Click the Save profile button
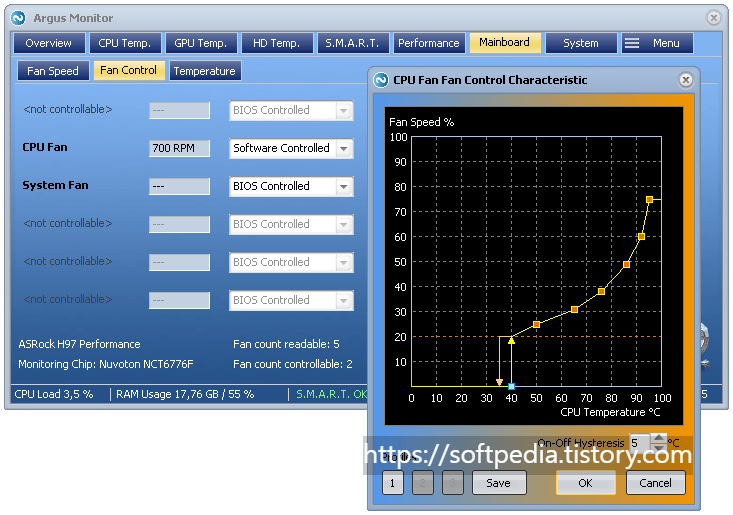The image size is (733, 515). coord(499,483)
